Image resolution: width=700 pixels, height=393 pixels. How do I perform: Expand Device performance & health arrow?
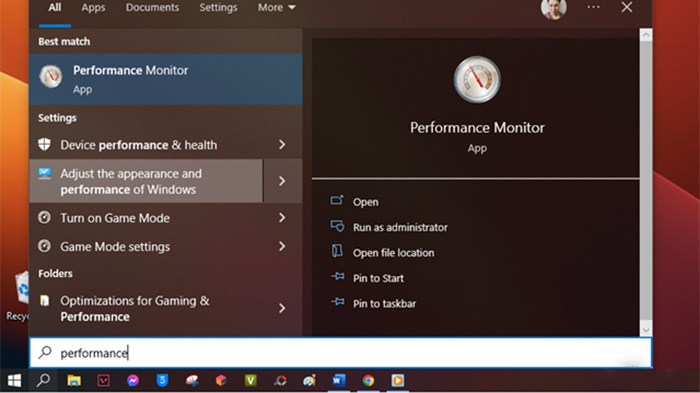click(x=282, y=145)
